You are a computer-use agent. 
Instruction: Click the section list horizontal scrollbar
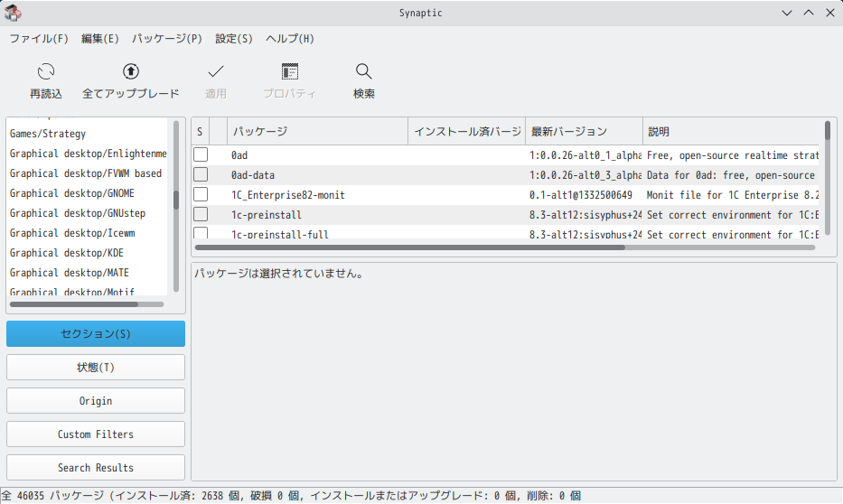(87, 304)
